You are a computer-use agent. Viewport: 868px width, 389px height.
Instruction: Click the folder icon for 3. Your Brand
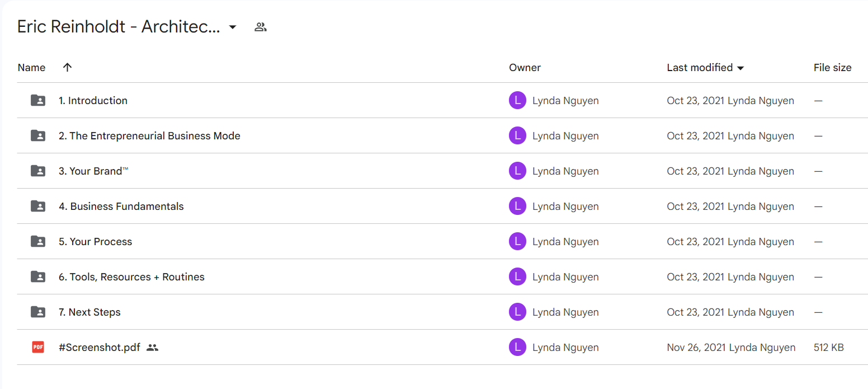click(38, 171)
